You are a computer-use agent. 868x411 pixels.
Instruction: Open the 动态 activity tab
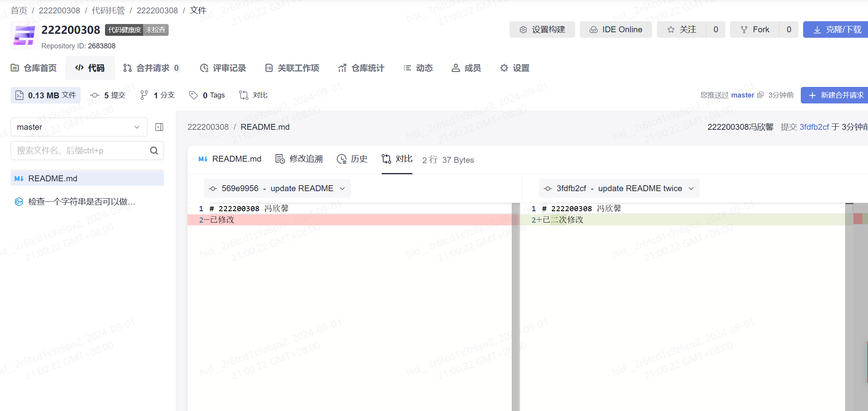[x=418, y=68]
